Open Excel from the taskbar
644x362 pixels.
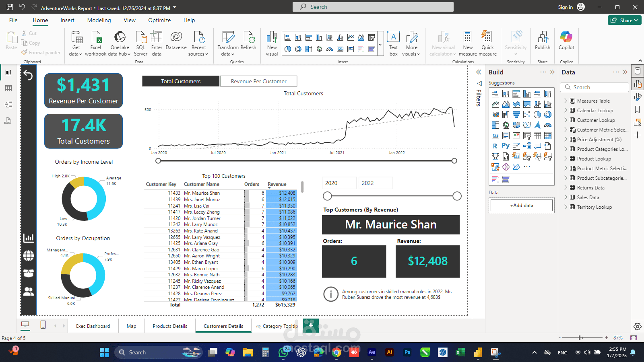[460, 352]
